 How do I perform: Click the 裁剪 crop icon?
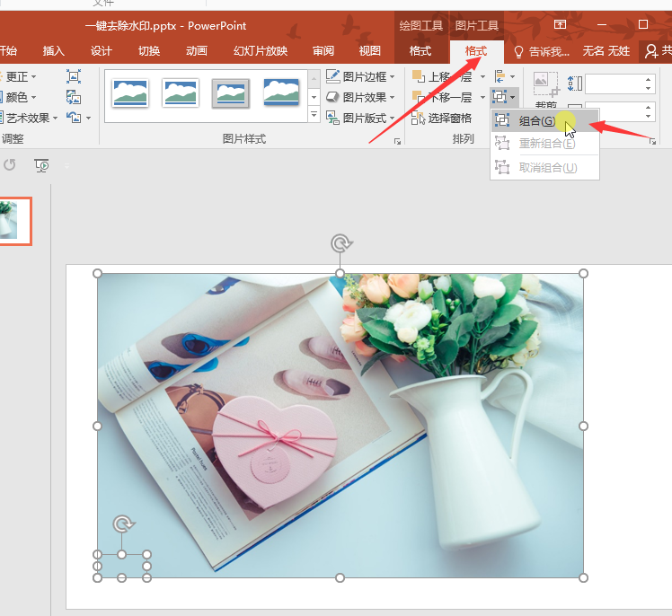click(545, 84)
